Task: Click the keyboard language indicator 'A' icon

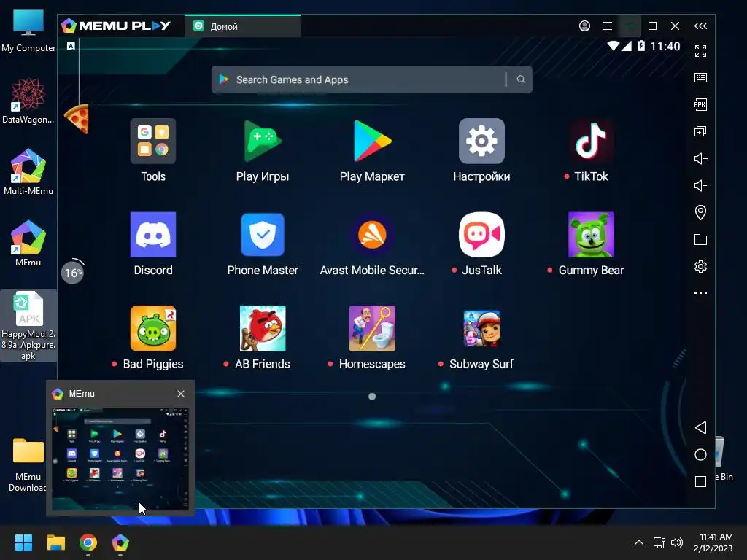Action: 71,46
